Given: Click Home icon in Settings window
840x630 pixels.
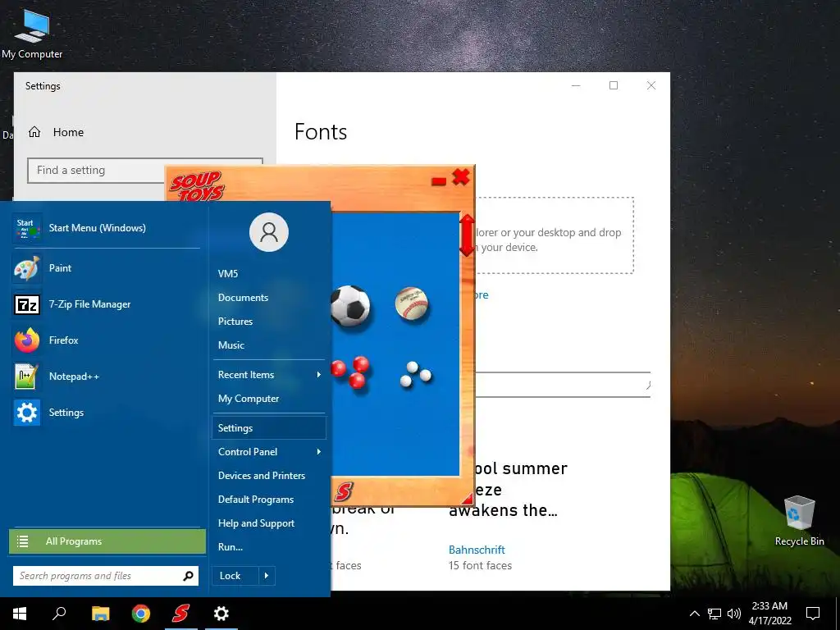Looking at the screenshot, I should pos(34,132).
